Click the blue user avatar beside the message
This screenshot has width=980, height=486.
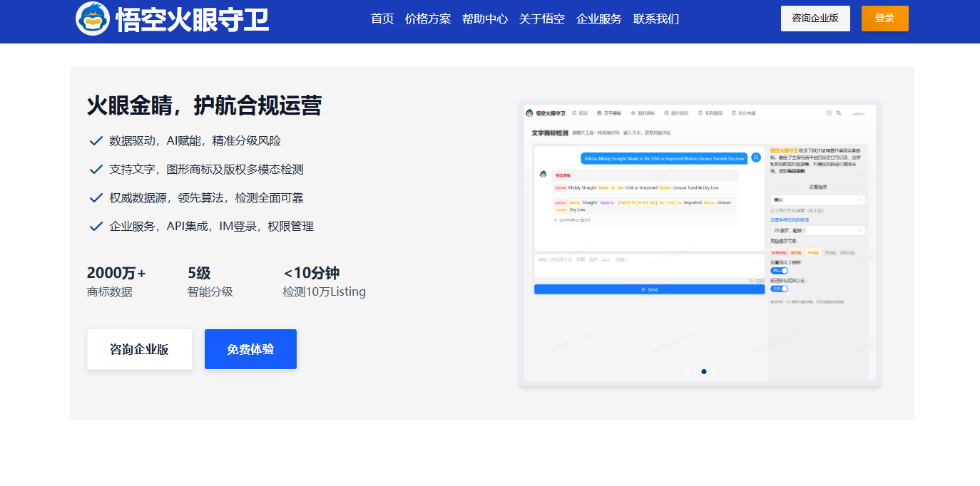tap(756, 157)
